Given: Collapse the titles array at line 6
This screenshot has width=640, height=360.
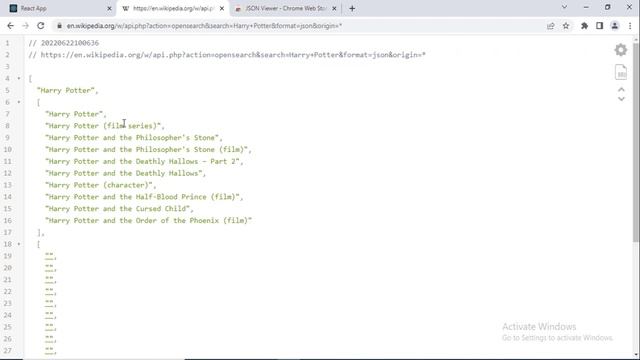Looking at the screenshot, I should pyautogui.click(x=19, y=102).
